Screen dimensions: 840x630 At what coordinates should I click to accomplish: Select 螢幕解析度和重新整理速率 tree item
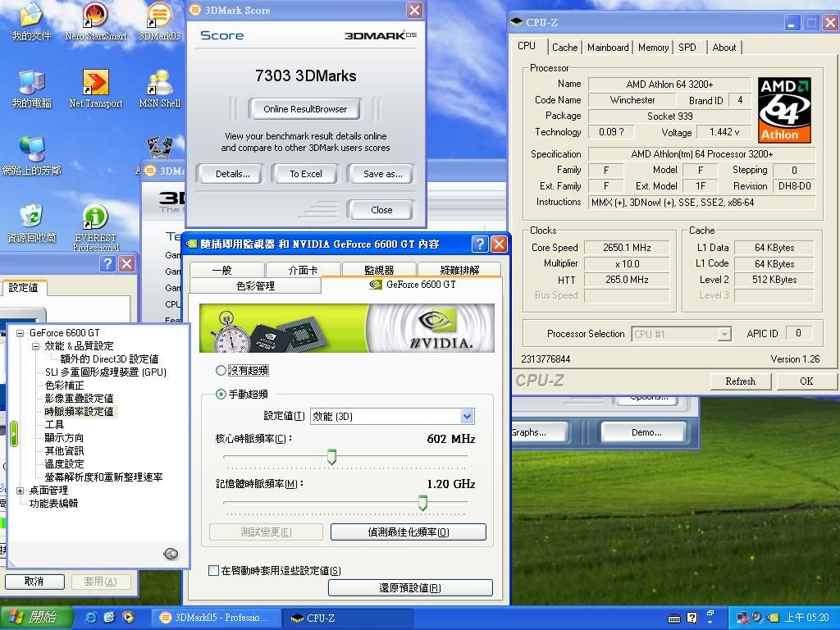(x=103, y=477)
